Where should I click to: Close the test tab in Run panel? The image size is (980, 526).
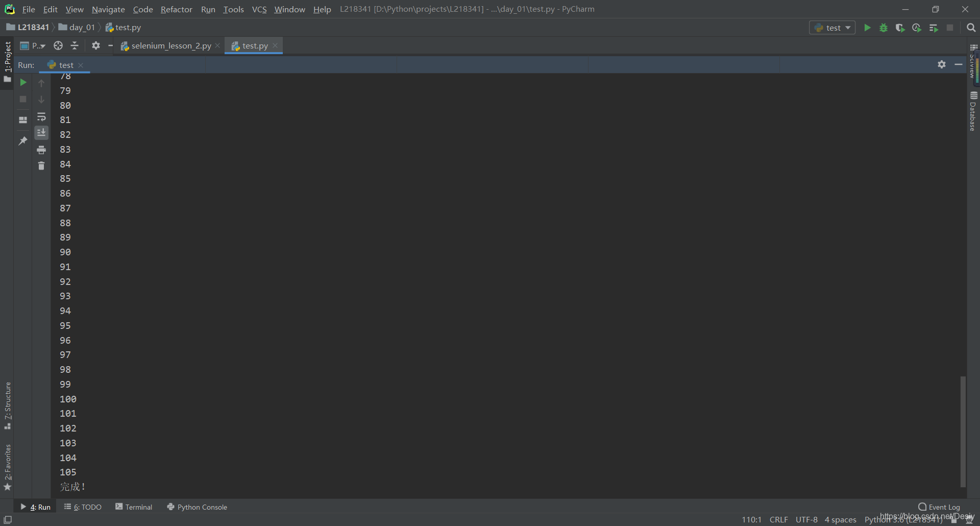81,65
